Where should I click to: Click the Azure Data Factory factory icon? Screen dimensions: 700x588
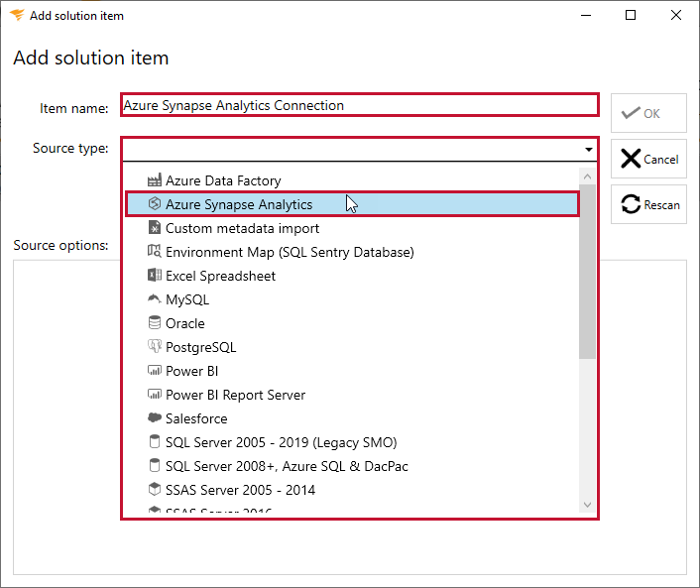coord(155,180)
